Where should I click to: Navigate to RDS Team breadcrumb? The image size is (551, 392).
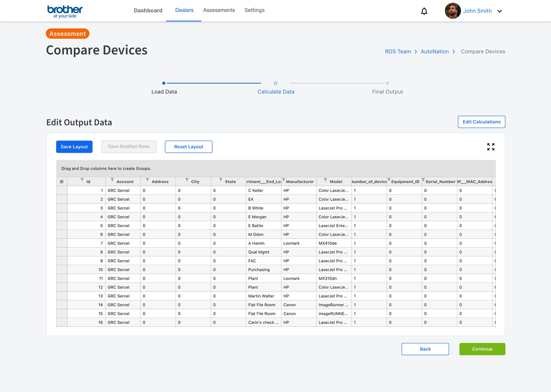[x=398, y=52]
